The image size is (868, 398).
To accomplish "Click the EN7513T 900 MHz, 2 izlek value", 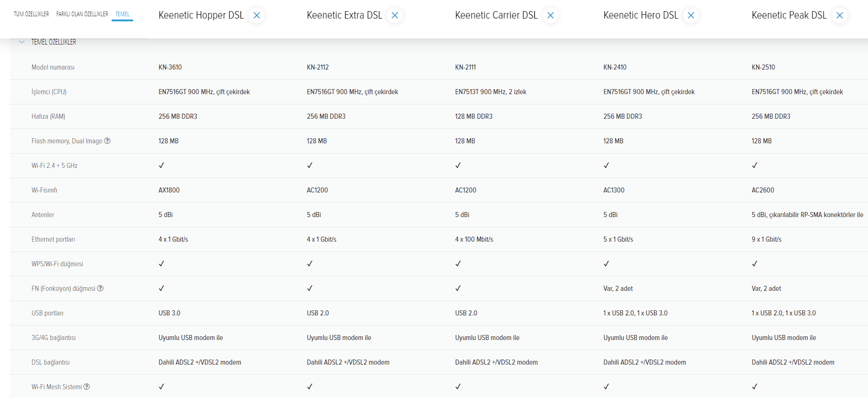I will point(491,92).
